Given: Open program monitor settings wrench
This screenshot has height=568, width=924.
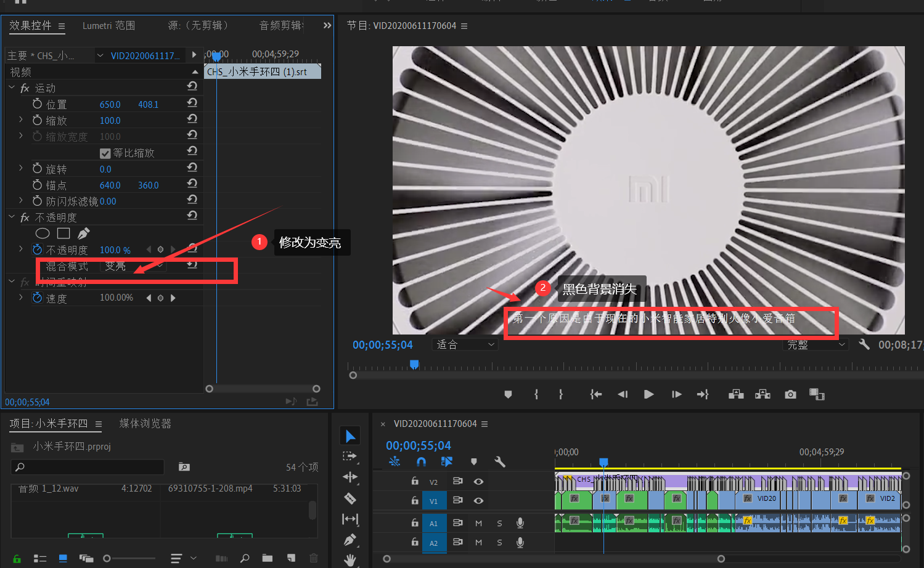Looking at the screenshot, I should pos(864,344).
